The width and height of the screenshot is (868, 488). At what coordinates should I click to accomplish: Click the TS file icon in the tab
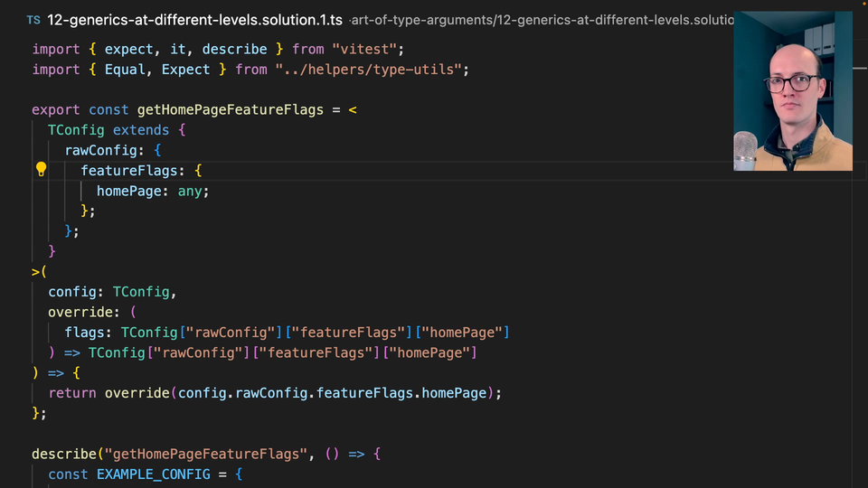tap(33, 20)
